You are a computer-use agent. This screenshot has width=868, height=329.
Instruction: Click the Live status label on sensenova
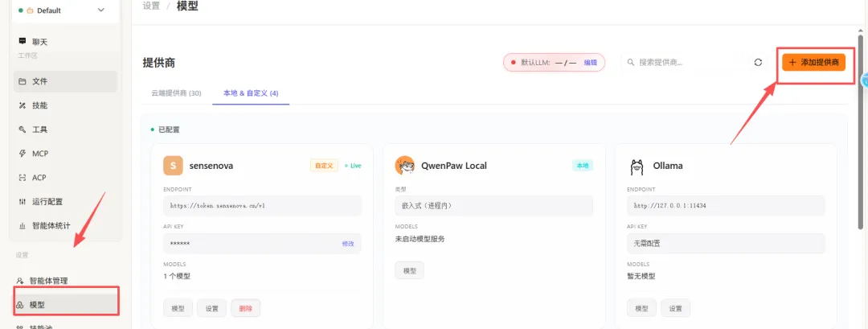coord(353,166)
